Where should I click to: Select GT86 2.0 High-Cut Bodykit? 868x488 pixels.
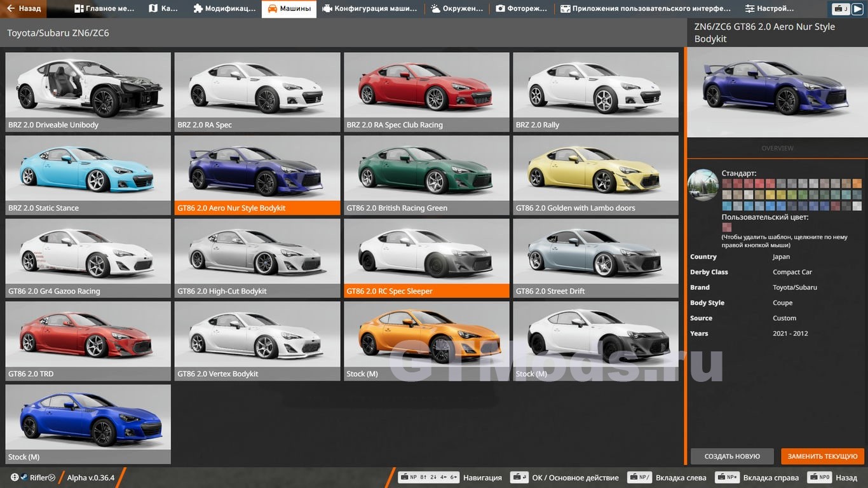click(x=257, y=259)
